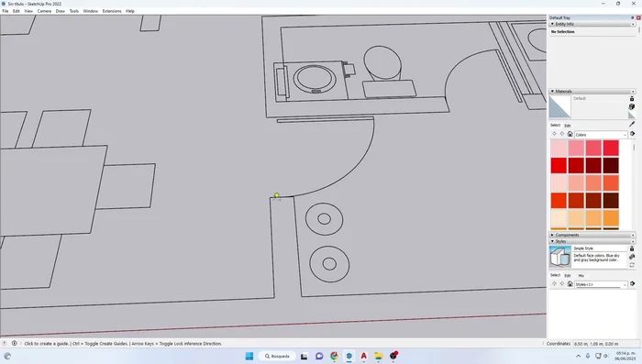Open the Tools menu
The image size is (642, 364).
point(74,11)
